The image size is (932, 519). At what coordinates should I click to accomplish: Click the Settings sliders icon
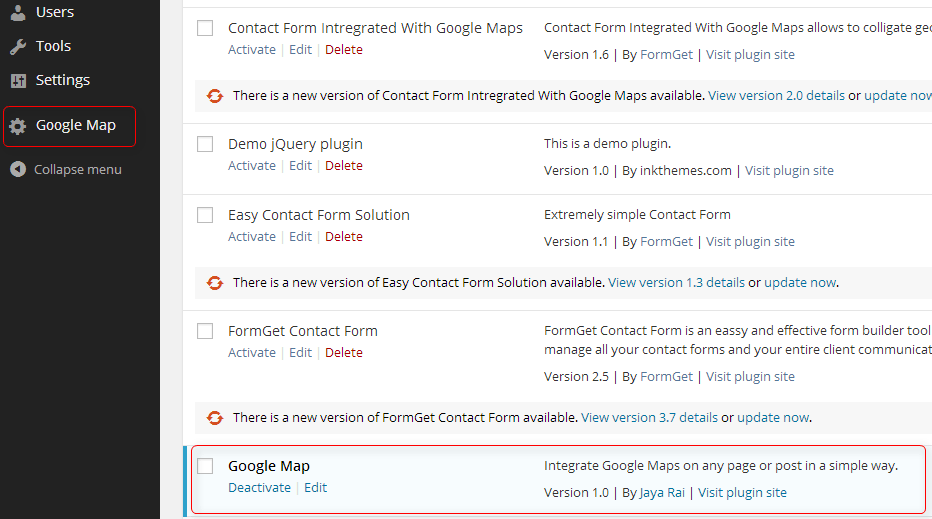[x=18, y=80]
